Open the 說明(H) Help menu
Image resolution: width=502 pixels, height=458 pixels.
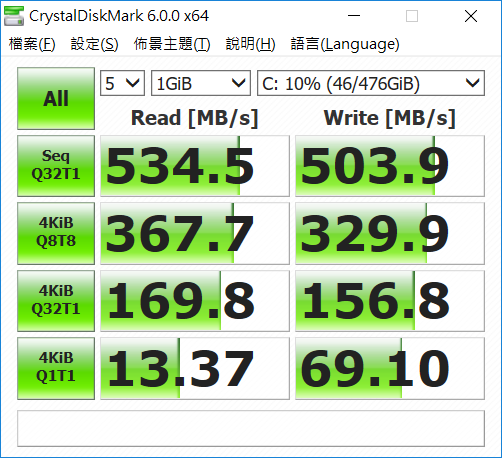(x=250, y=44)
